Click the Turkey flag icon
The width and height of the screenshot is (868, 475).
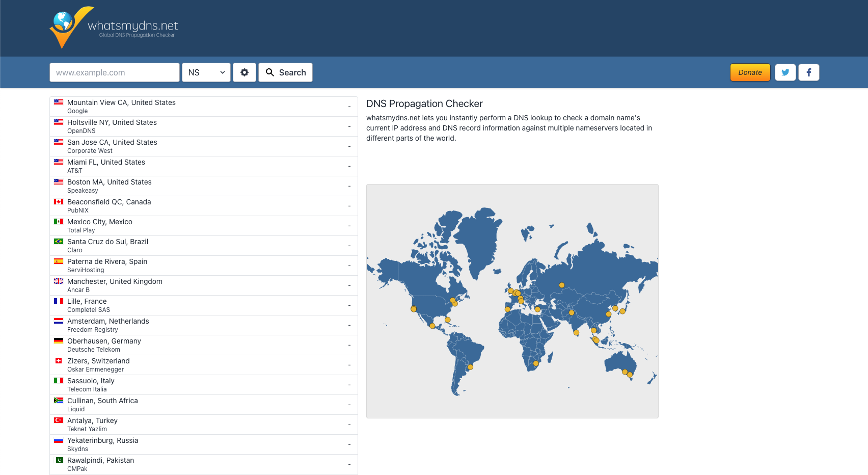pos(59,420)
